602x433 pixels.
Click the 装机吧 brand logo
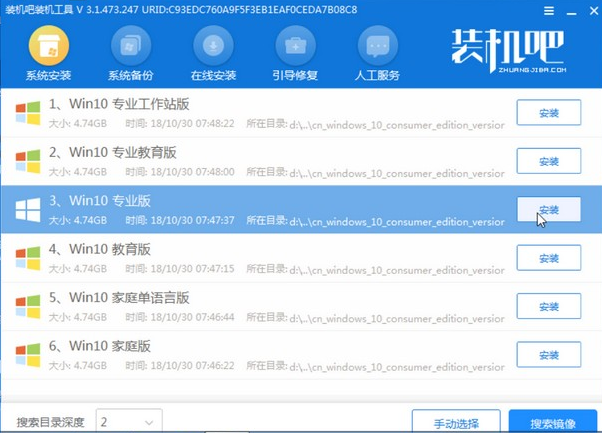[510, 52]
